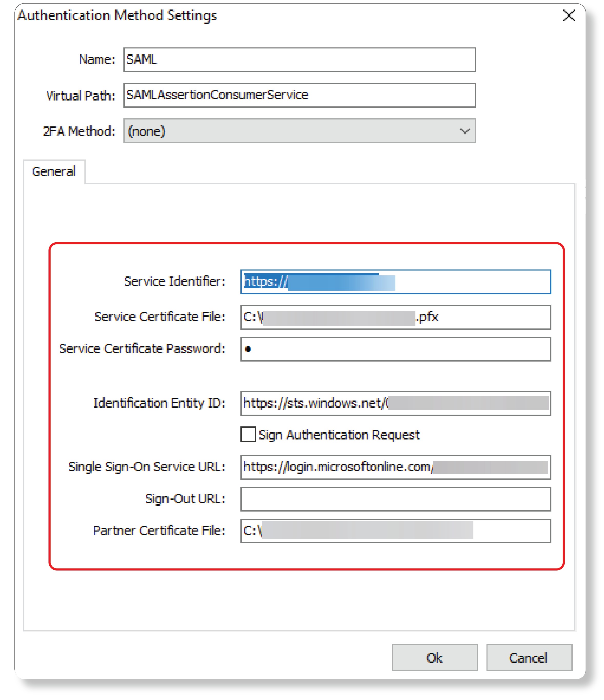Viewport: 604px width, 700px height.
Task: Click the 'Sign-Out URL:' label text
Action: pyautogui.click(x=185, y=499)
